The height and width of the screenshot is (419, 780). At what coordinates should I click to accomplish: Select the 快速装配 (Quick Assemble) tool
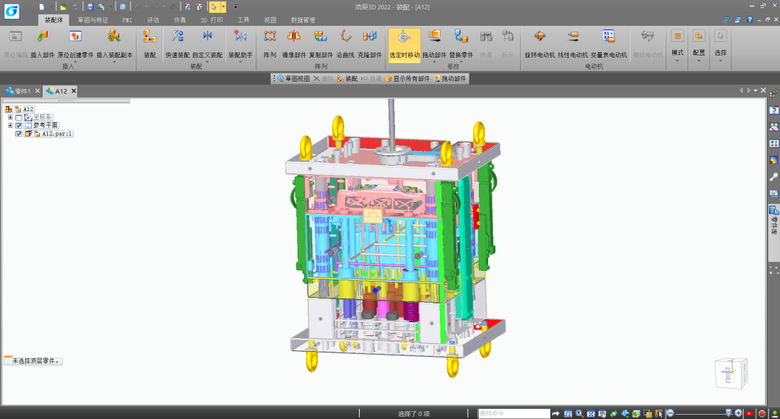177,40
